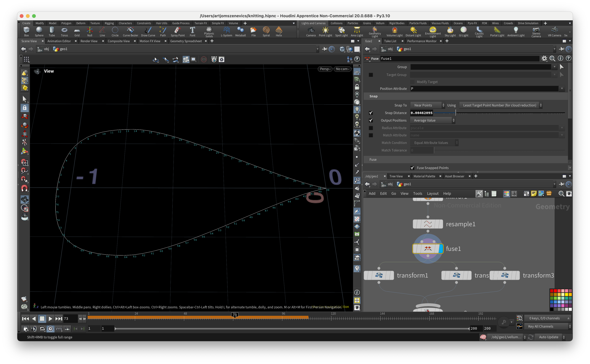Switch to the Geometry Spreadsheet tab

click(x=186, y=41)
